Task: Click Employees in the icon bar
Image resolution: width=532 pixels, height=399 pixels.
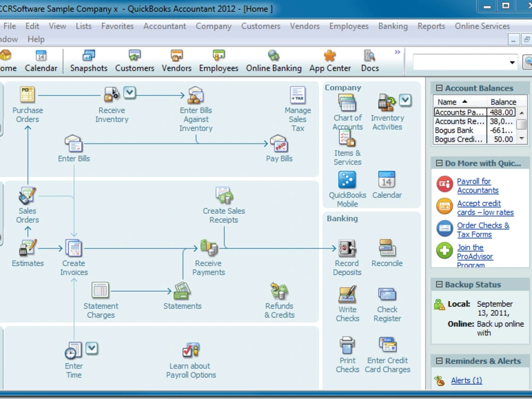Action: pos(219,61)
